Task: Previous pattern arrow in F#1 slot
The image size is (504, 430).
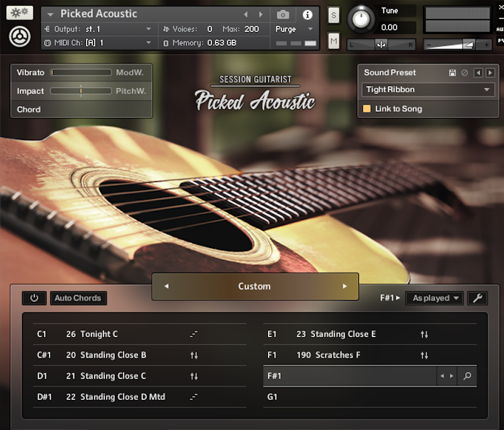Action: 442,375
